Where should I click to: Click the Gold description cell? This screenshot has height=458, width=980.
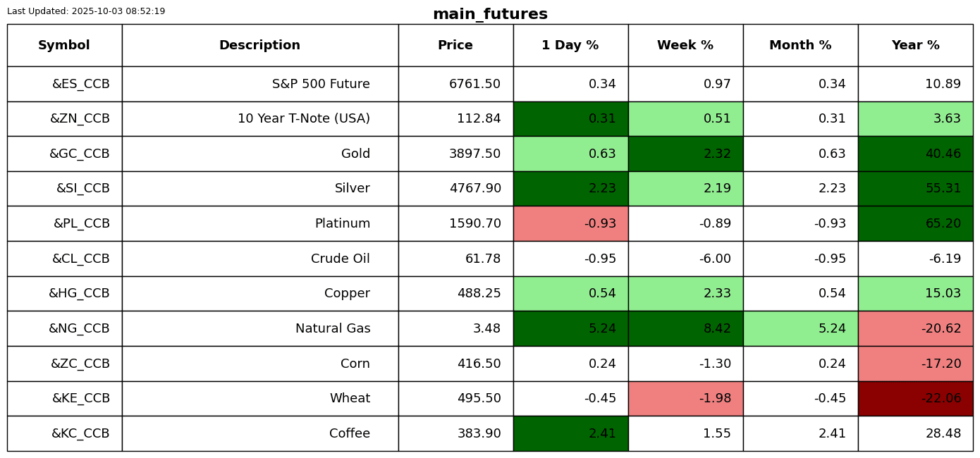(355, 154)
